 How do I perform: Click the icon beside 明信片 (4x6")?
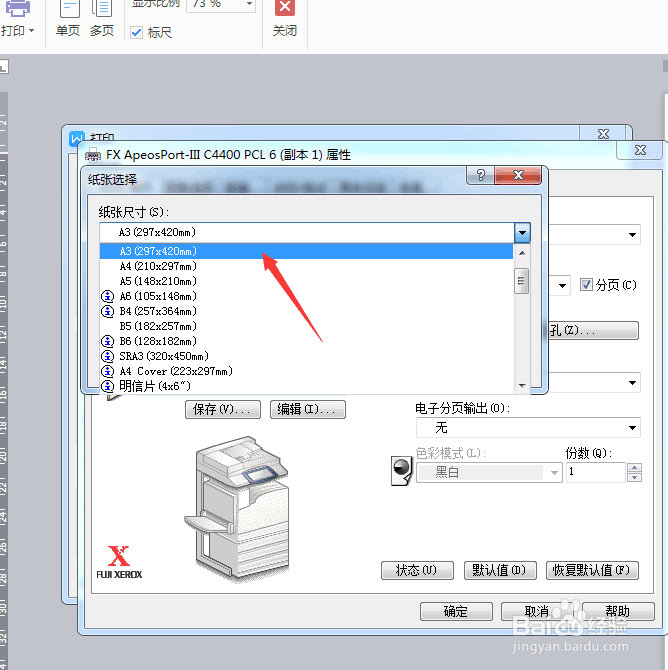tap(108, 386)
